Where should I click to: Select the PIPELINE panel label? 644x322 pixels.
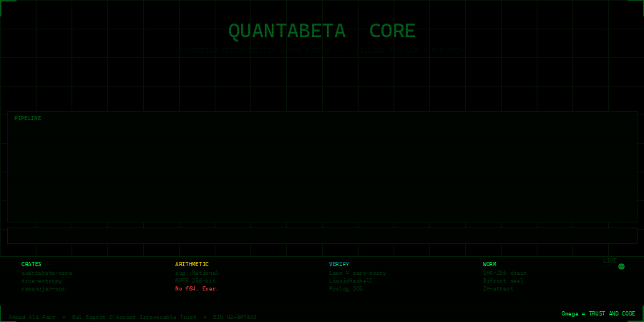point(27,118)
